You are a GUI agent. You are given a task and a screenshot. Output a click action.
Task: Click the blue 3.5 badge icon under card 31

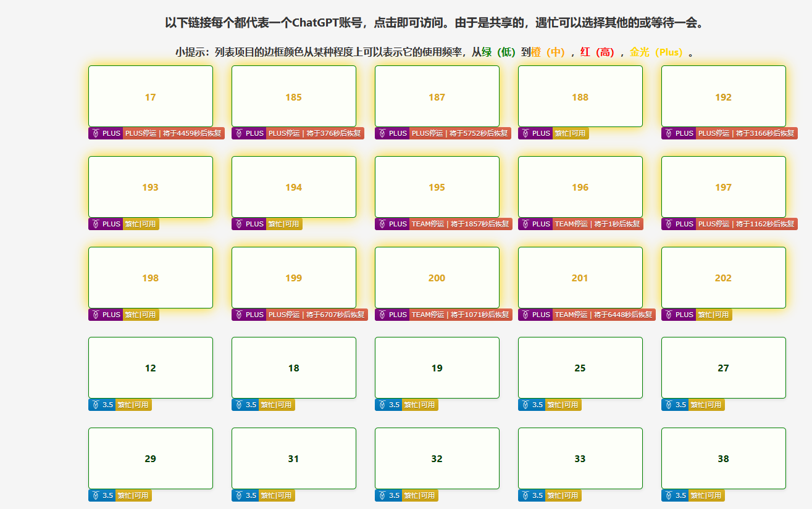[x=239, y=495]
